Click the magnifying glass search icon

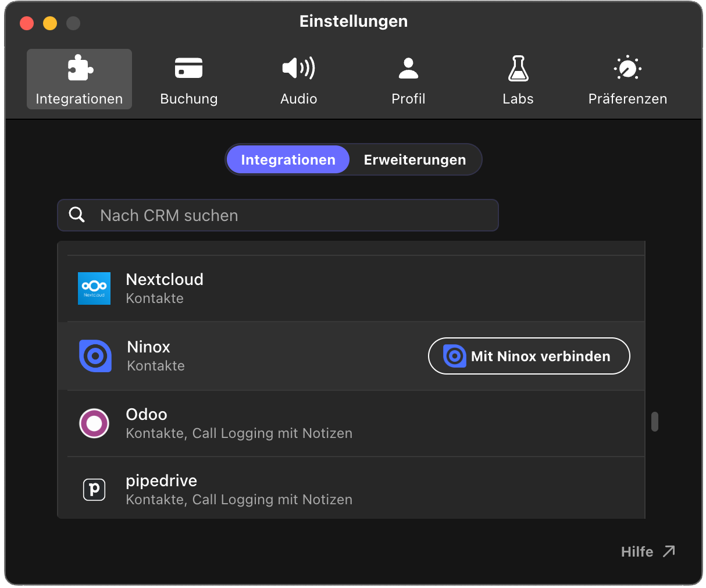pyautogui.click(x=77, y=215)
